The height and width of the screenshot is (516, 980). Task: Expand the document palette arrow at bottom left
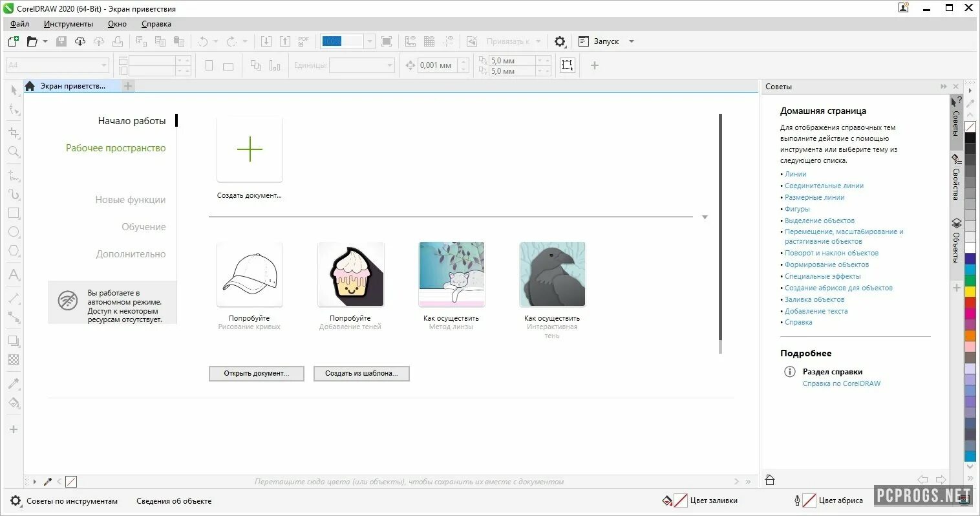click(35, 482)
